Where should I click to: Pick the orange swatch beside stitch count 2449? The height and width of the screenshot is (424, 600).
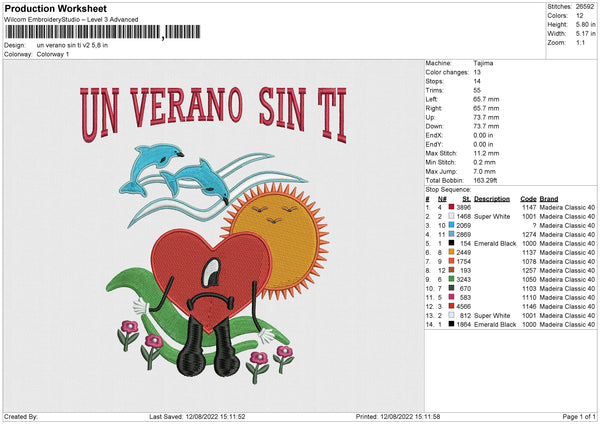coord(451,252)
